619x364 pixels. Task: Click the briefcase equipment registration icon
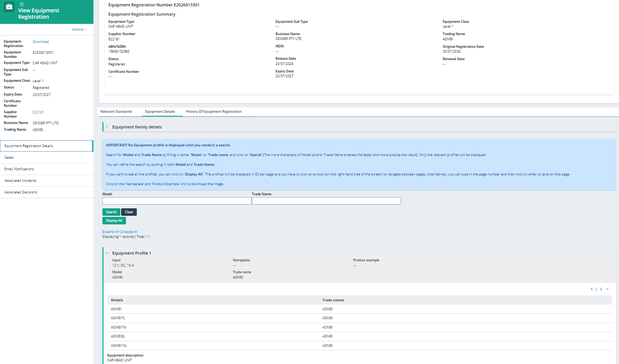(9, 7)
